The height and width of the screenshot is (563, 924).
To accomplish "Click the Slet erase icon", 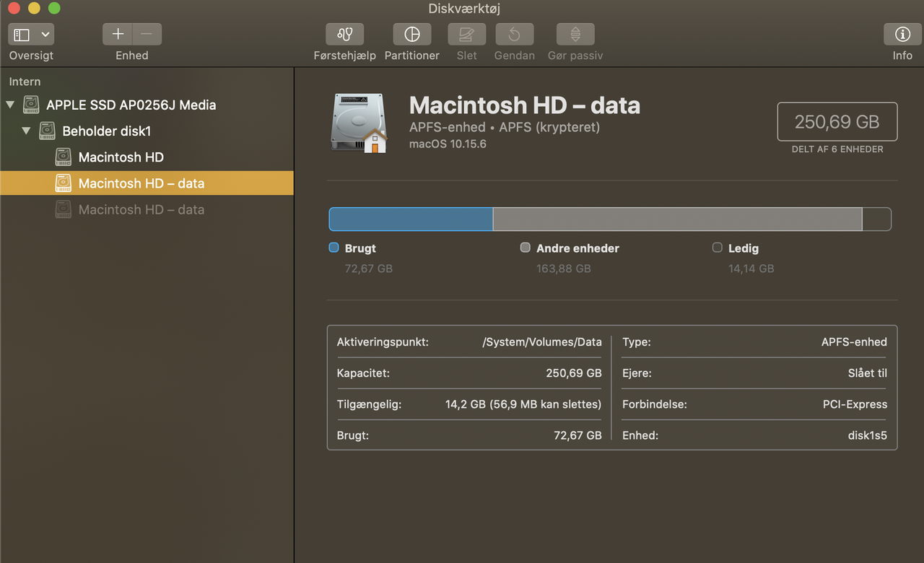I will pyautogui.click(x=466, y=34).
